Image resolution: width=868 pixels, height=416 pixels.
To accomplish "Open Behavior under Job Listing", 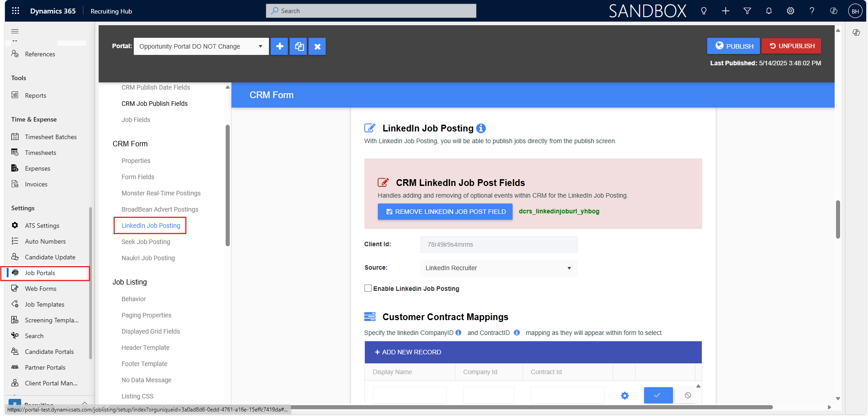I will (x=134, y=299).
